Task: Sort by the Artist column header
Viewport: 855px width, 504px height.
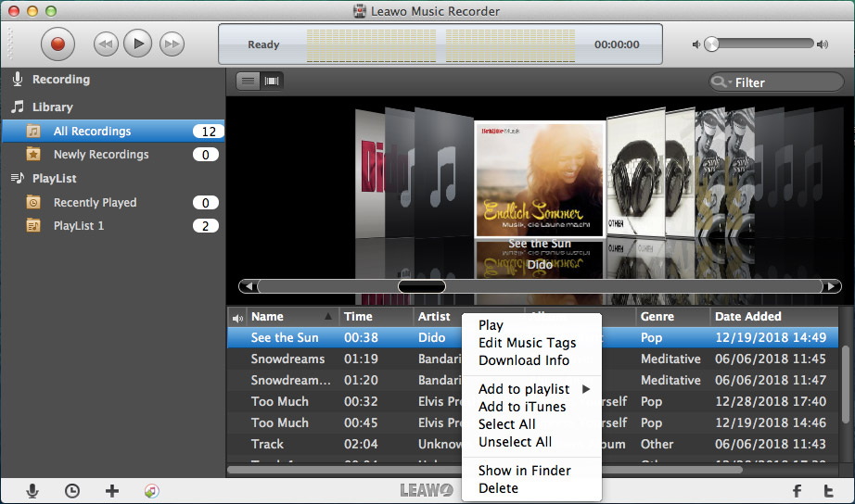Action: pos(438,317)
